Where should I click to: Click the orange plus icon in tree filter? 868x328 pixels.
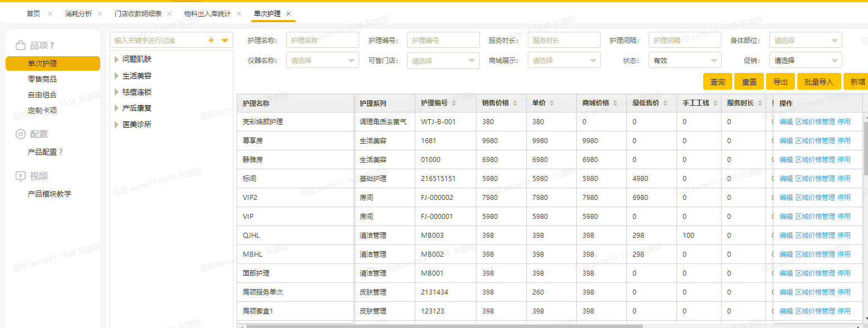coord(211,40)
